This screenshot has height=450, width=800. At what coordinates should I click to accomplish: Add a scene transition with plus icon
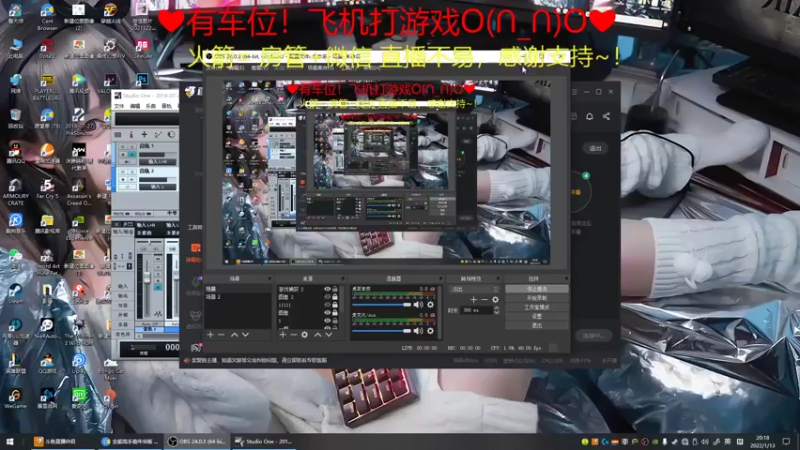coord(474,300)
